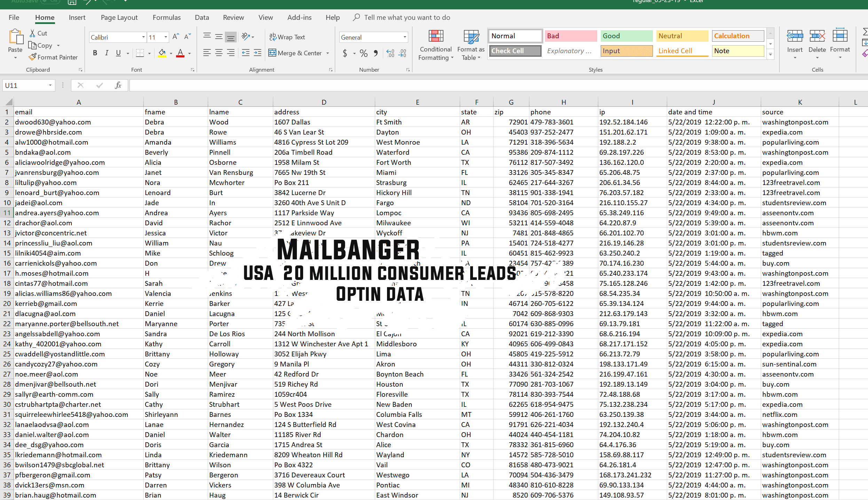Increase font size with the large A icon
The image size is (868, 500).
176,37
